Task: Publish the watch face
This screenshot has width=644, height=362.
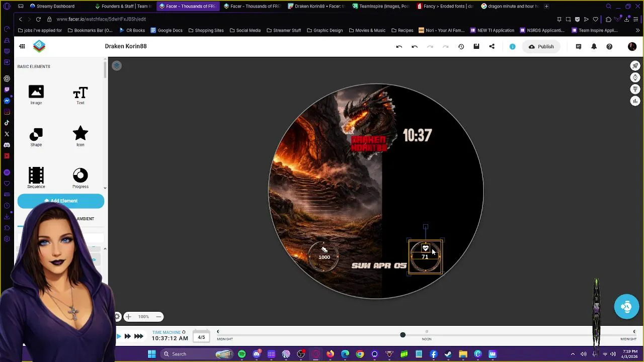Action: 541,47
